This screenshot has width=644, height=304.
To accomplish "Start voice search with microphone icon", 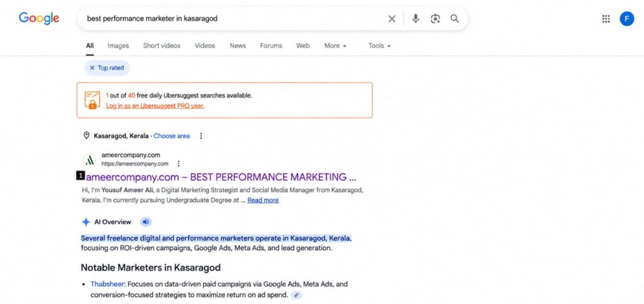I will (x=416, y=18).
